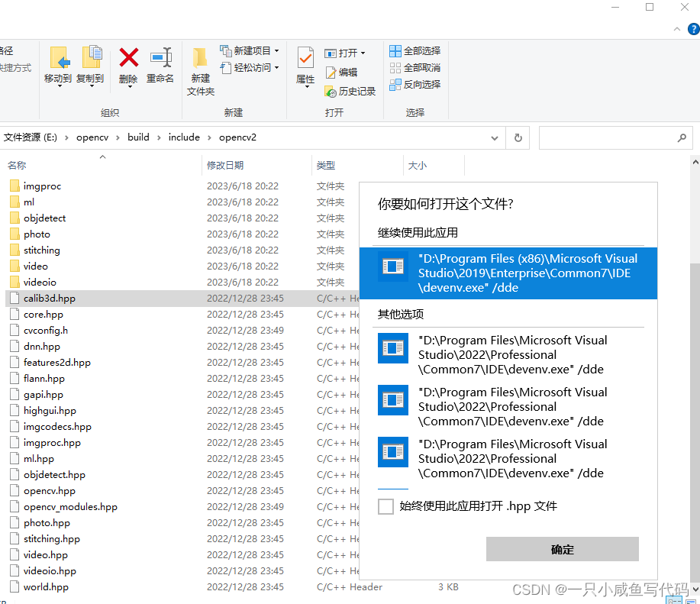Open the History (历史记录) item
The height and width of the screenshot is (604, 700).
[x=350, y=92]
